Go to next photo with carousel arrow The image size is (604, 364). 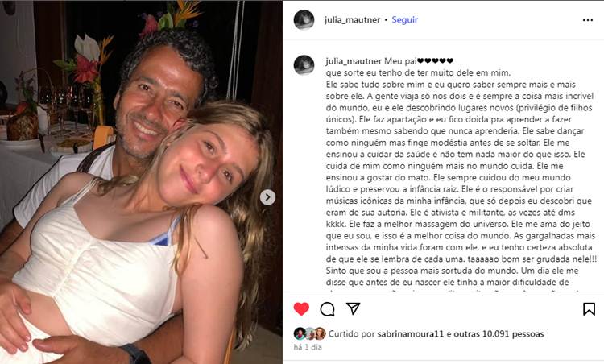point(267,197)
